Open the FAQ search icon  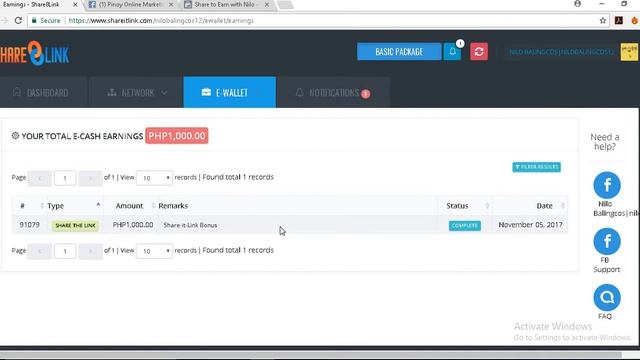607,298
